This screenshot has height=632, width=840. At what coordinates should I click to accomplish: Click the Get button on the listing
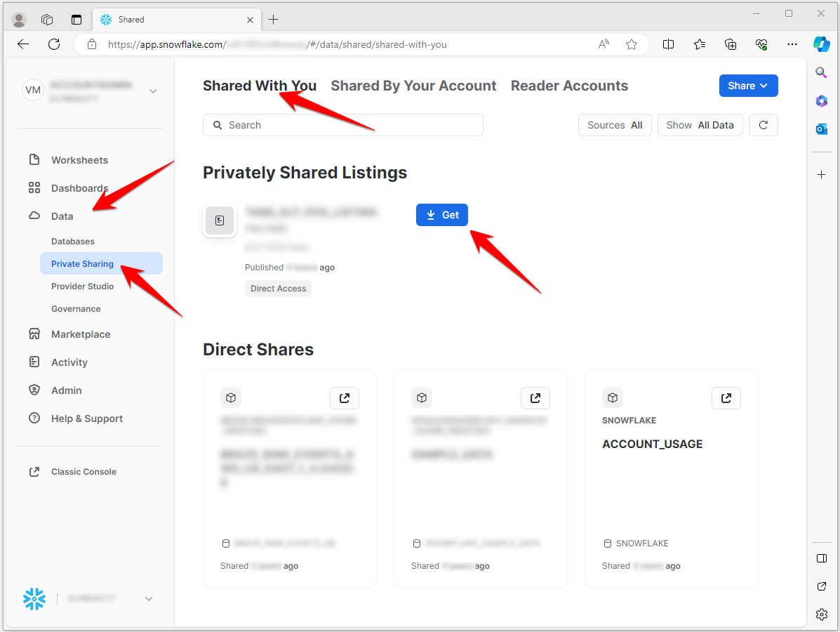point(441,215)
